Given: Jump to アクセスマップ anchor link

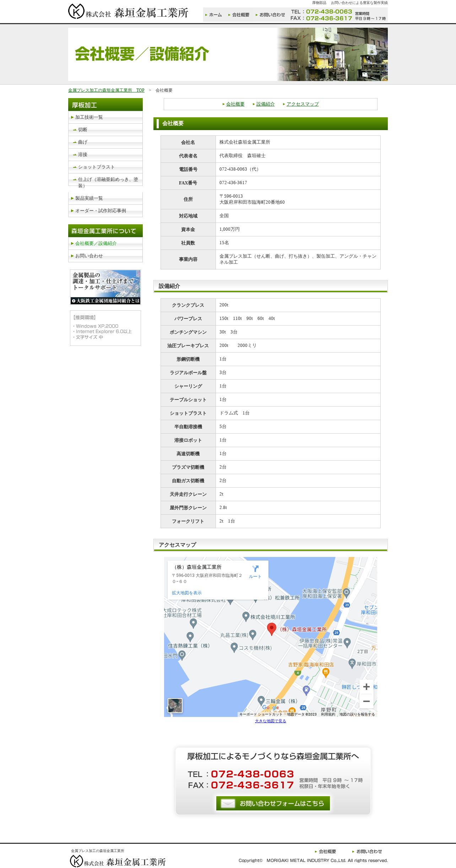Looking at the screenshot, I should coord(303,104).
